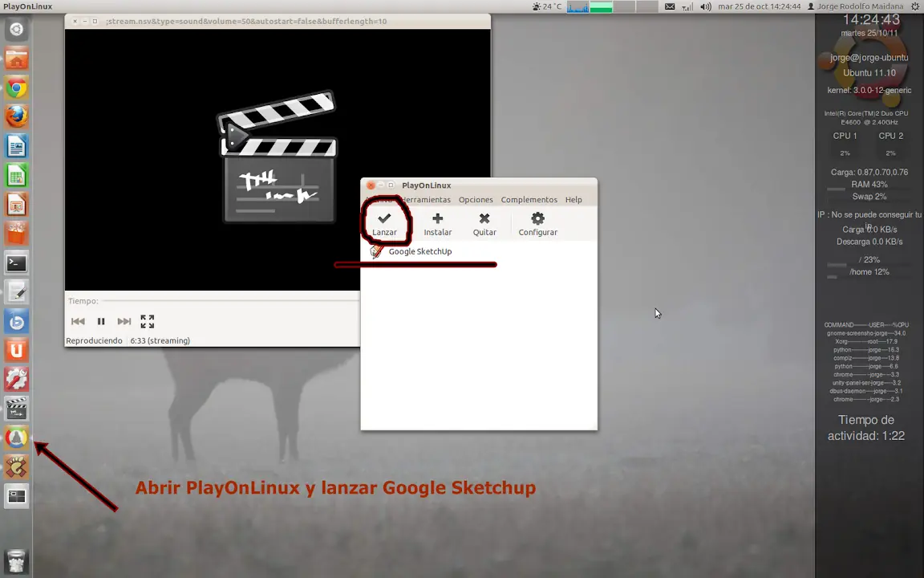The image size is (924, 578).
Task: Open the PlayOnLinux launcher icon
Action: (x=17, y=438)
